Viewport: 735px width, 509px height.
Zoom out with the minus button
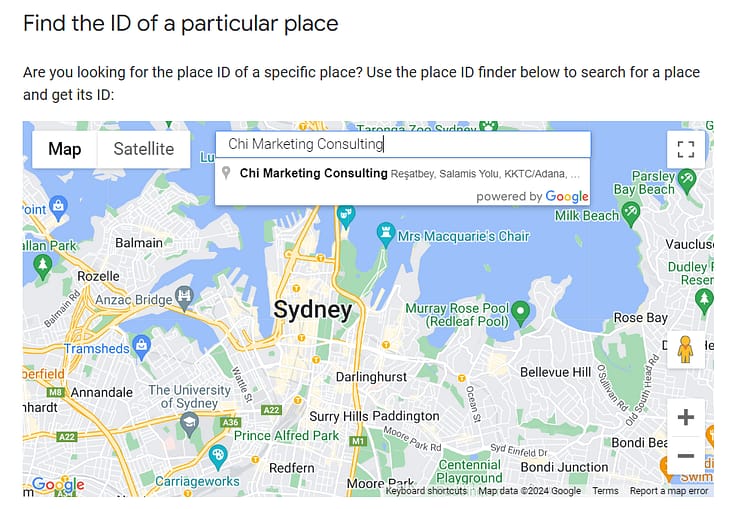[685, 456]
